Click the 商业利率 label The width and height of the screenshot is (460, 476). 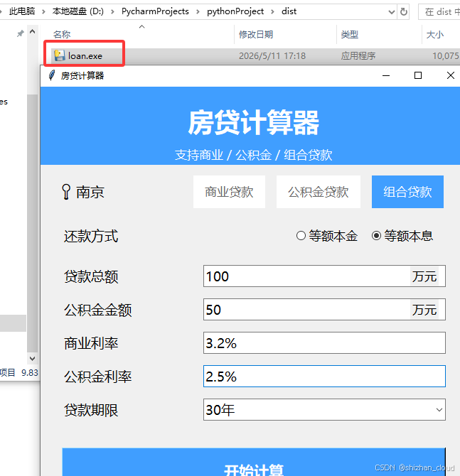91,343
